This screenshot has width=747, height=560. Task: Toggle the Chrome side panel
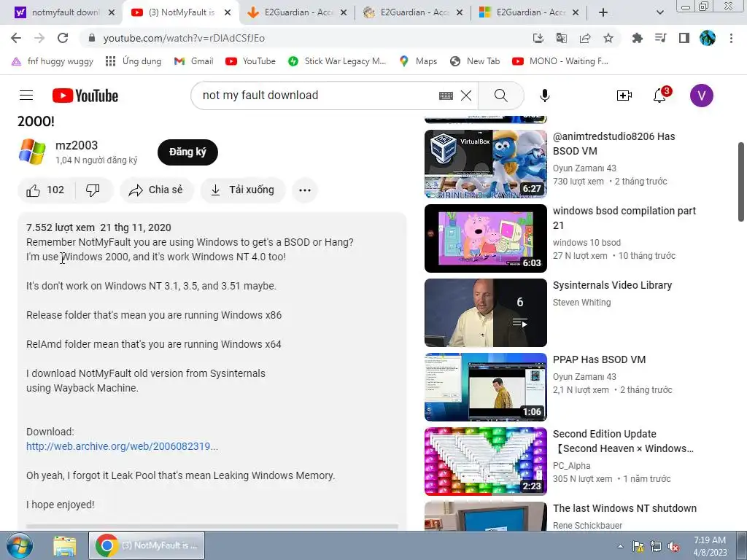(x=684, y=38)
